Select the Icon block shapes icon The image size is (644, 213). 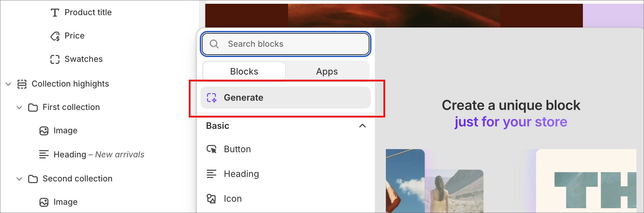click(x=211, y=199)
